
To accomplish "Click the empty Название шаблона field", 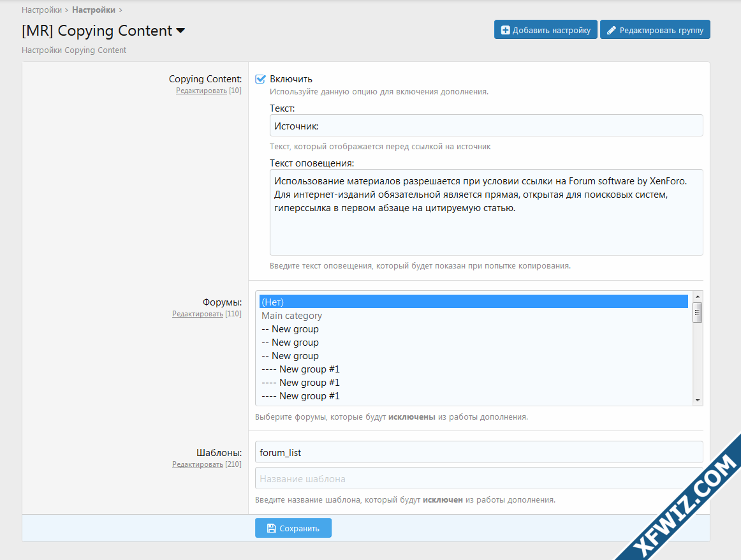I will coord(479,478).
